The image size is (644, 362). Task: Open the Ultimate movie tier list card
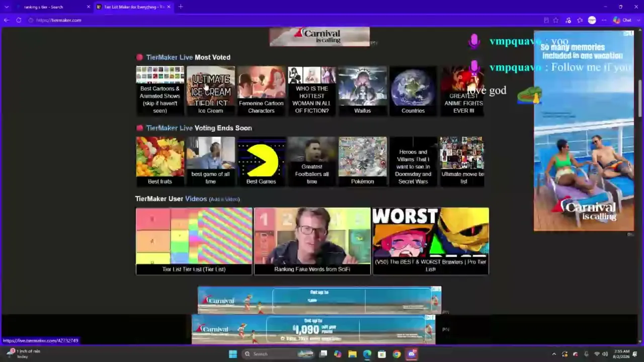[x=463, y=161]
